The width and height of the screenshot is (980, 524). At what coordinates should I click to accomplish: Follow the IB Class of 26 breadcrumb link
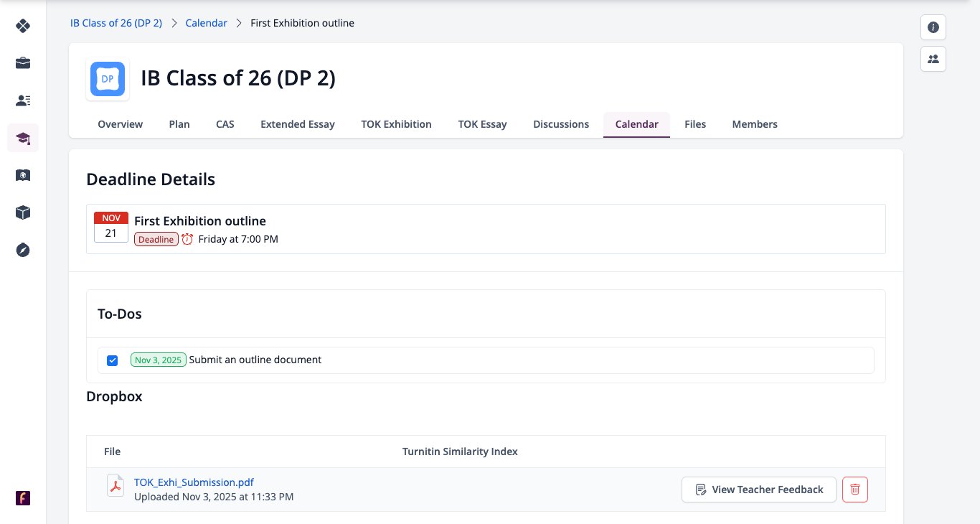116,23
